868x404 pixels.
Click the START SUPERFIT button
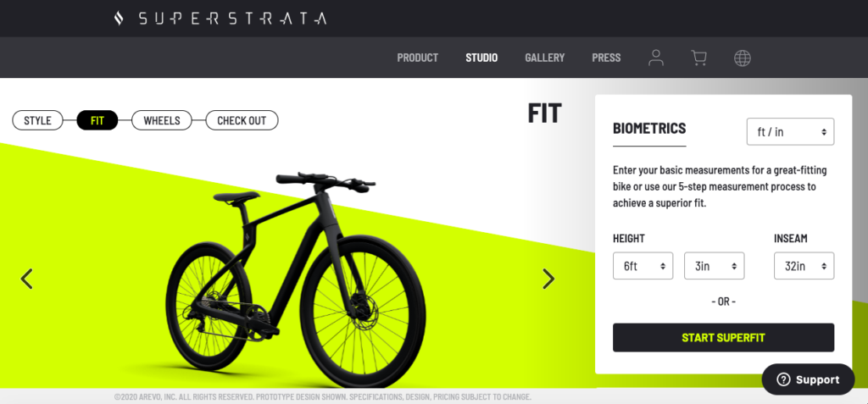pos(723,338)
